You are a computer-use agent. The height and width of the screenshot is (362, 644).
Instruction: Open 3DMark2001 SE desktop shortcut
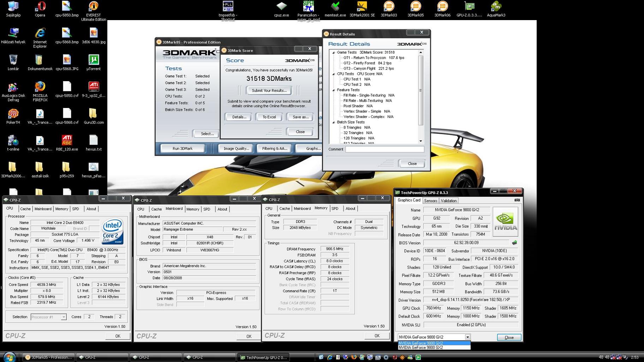click(x=362, y=9)
